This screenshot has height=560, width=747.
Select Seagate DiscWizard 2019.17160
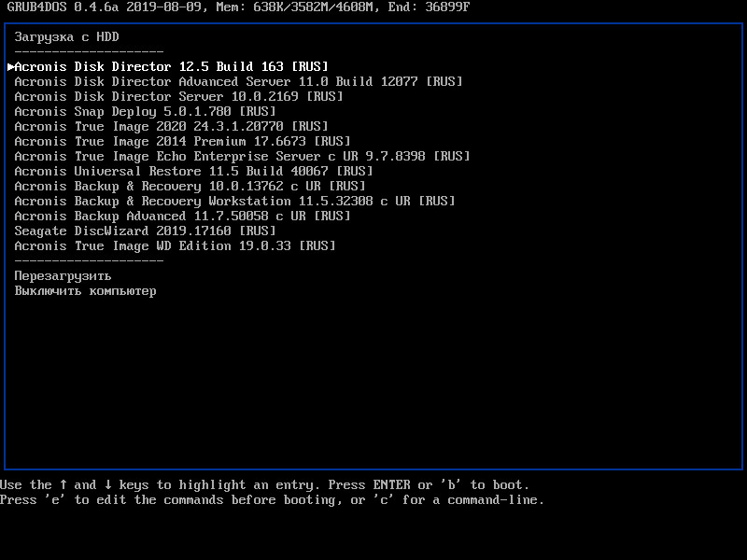(145, 231)
